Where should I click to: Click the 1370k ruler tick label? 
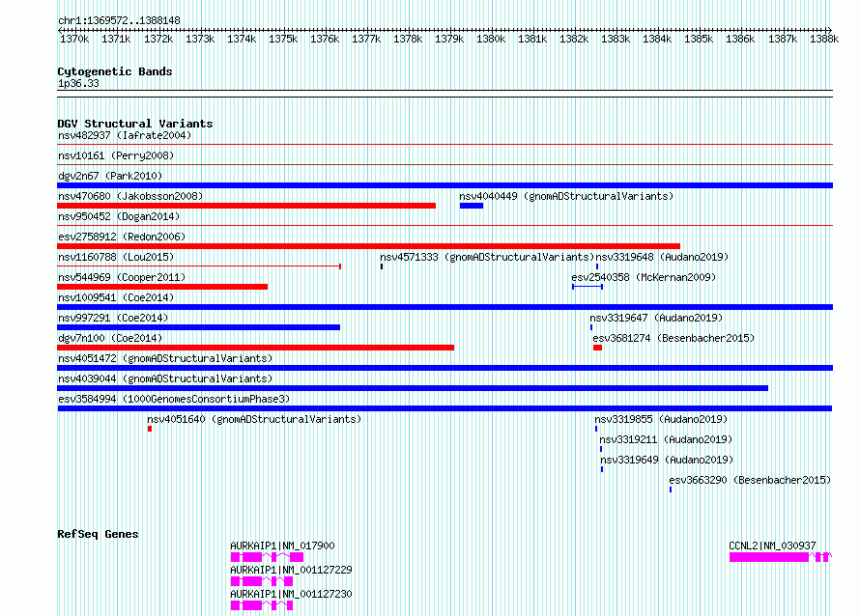74,39
